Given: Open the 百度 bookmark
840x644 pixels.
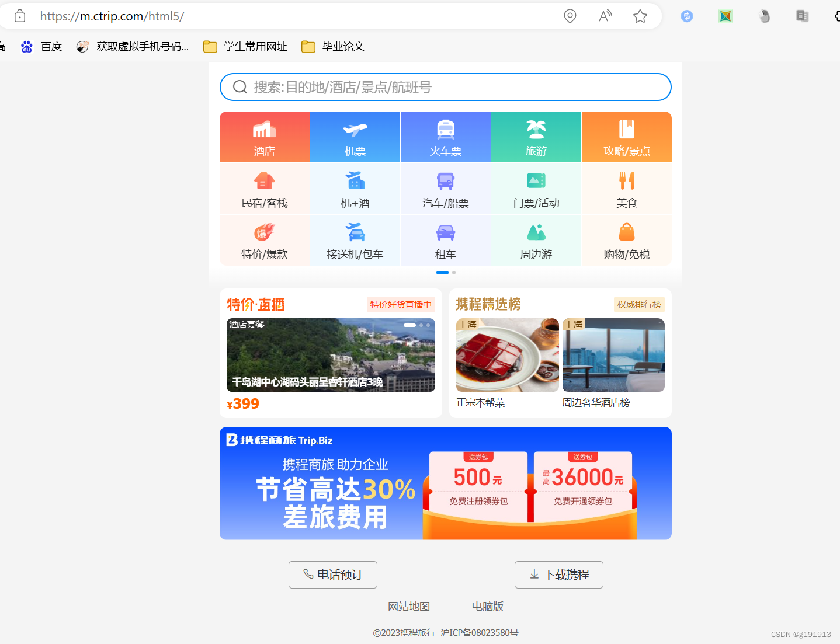Looking at the screenshot, I should (x=41, y=47).
